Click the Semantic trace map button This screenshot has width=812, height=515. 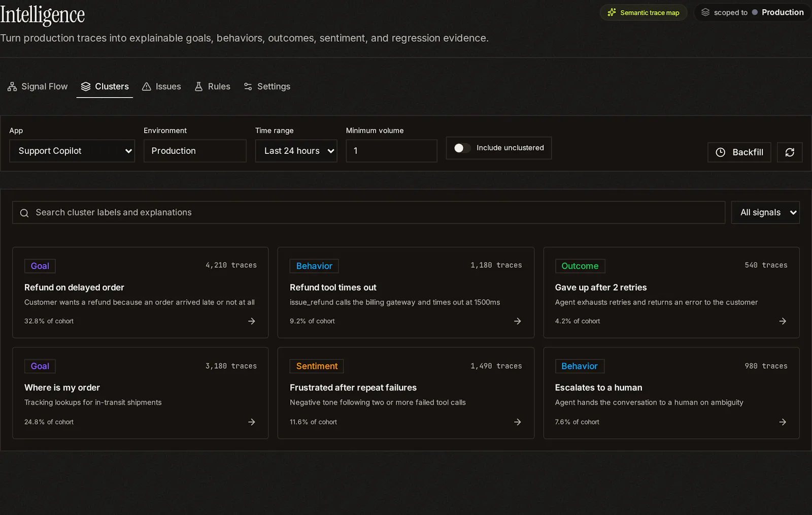pos(644,13)
